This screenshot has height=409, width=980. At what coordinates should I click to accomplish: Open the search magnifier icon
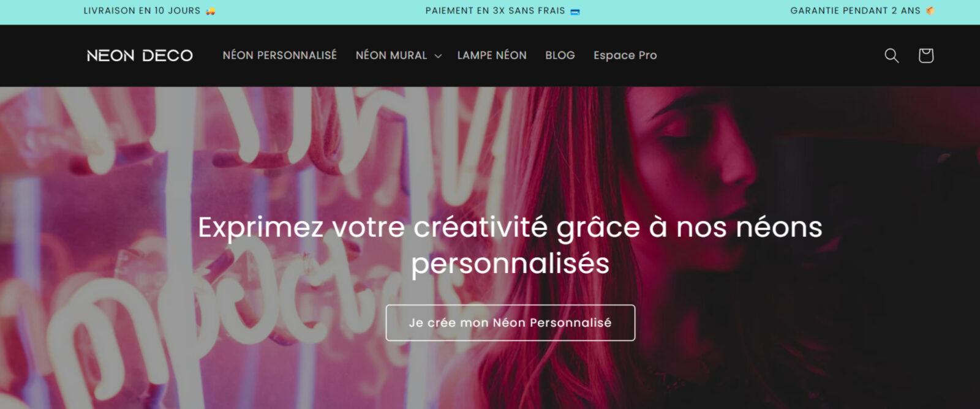(891, 56)
